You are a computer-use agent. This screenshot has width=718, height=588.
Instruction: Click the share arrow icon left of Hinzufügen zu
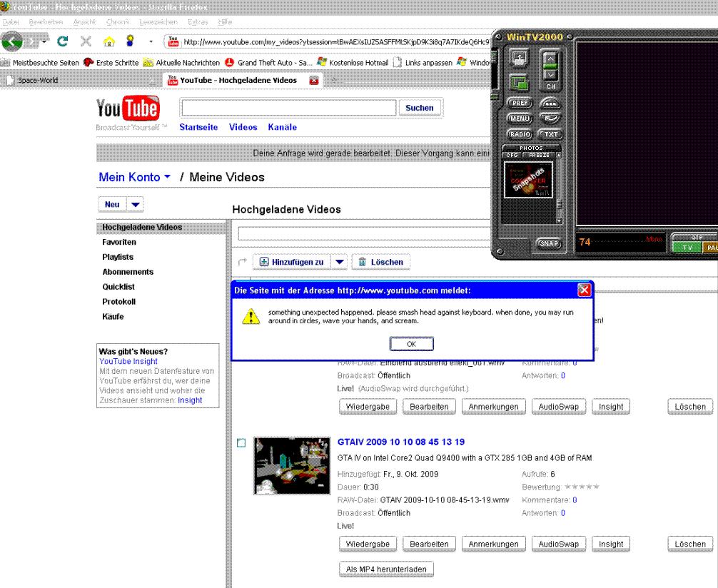[x=243, y=262]
